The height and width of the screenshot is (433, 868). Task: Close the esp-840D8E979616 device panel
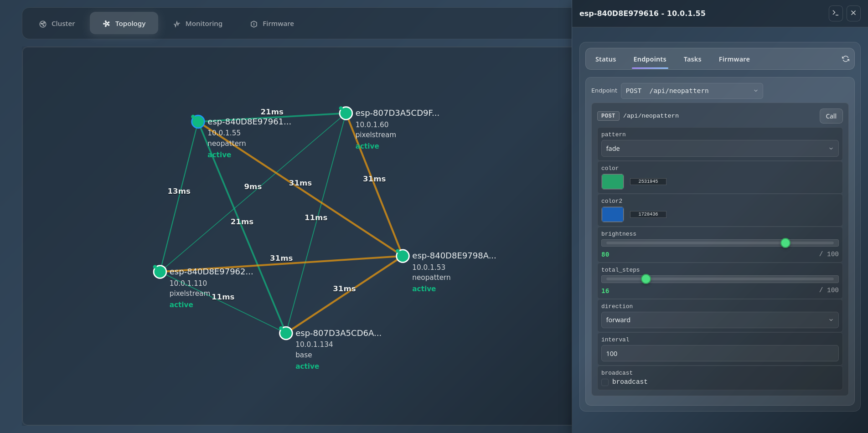(x=853, y=13)
